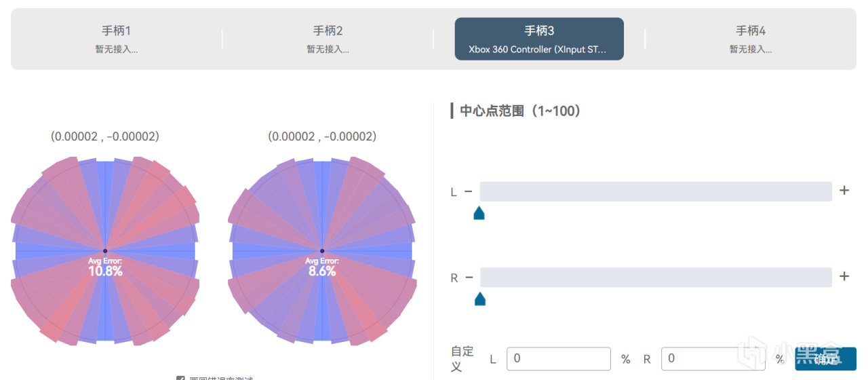Click the 确定 confirm button
The width and height of the screenshot is (868, 380).
pos(825,359)
